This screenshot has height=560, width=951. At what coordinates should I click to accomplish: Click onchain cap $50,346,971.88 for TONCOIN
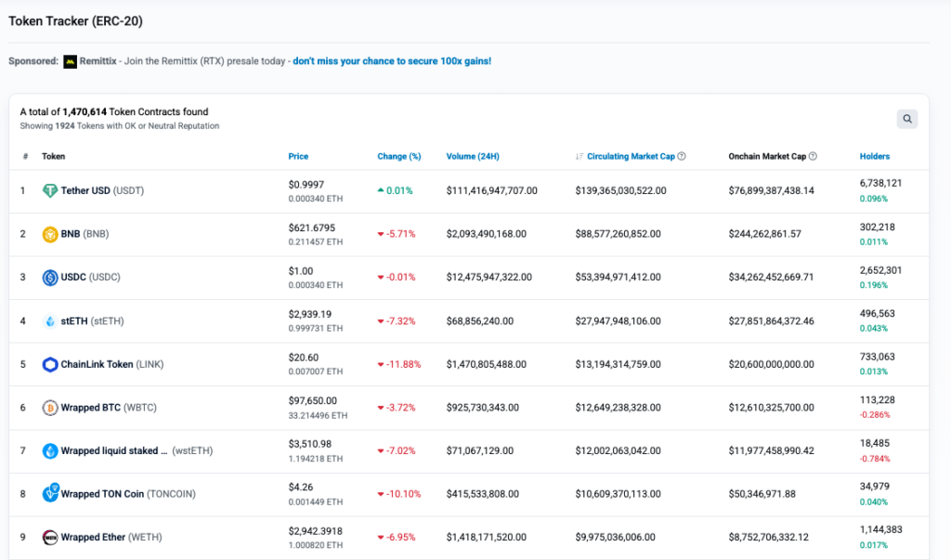tap(762, 494)
